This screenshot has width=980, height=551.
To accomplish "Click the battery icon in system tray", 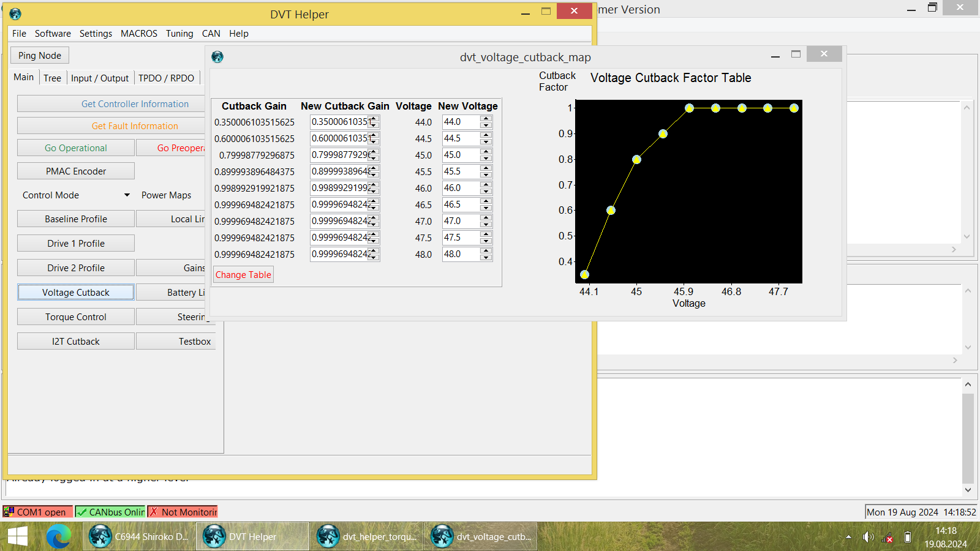I will coord(908,537).
